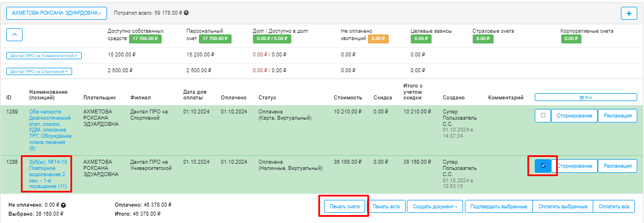
Task: Click cost 10 210.00 ₽ in Стоимость column
Action: tap(348, 112)
